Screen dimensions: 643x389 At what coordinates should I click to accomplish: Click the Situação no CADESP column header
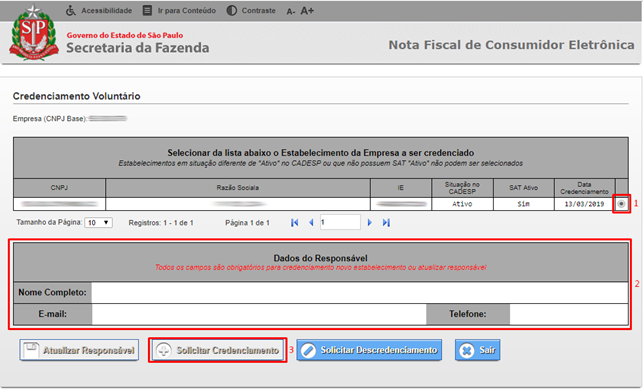[x=462, y=188]
